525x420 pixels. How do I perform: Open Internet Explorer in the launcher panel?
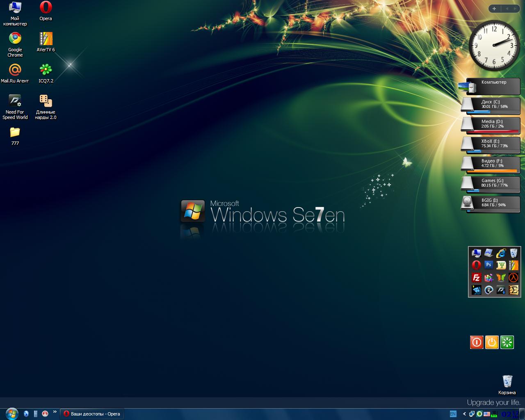click(x=501, y=253)
